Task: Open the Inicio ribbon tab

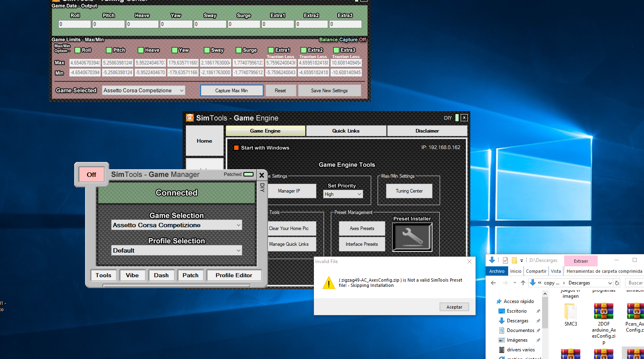Action: [x=516, y=271]
